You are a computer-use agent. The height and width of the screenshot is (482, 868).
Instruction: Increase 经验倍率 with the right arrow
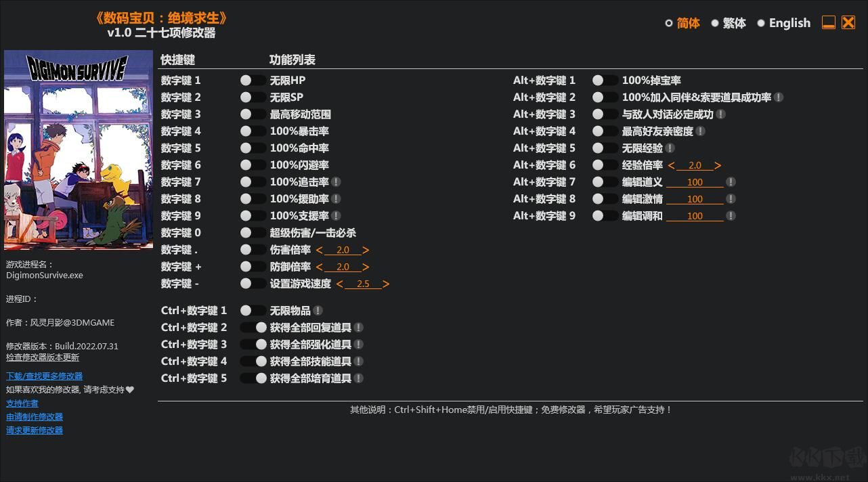(717, 165)
